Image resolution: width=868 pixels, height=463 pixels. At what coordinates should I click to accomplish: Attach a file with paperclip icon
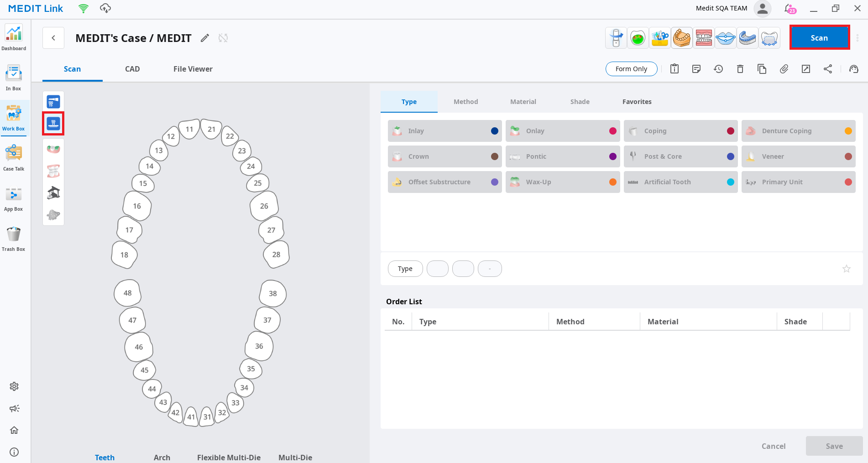(784, 69)
